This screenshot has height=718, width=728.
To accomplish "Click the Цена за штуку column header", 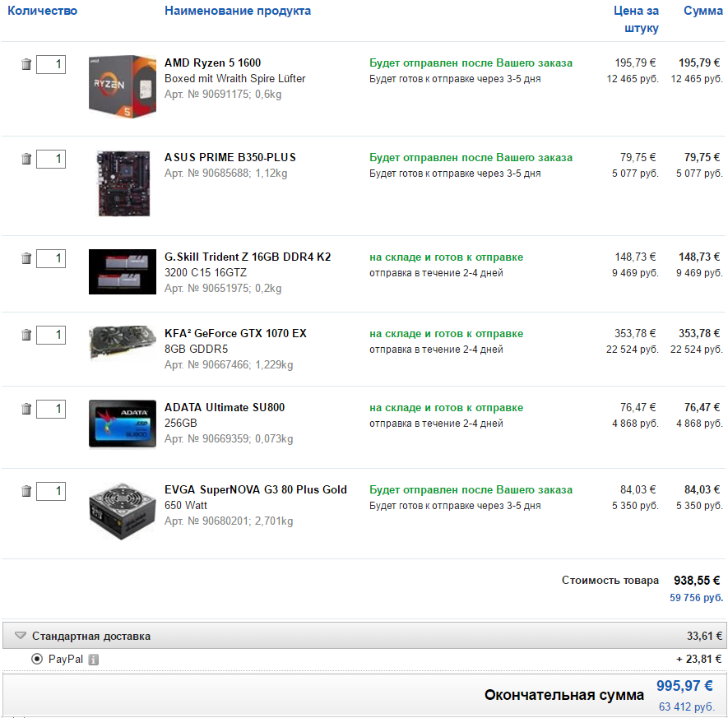I will (636, 19).
